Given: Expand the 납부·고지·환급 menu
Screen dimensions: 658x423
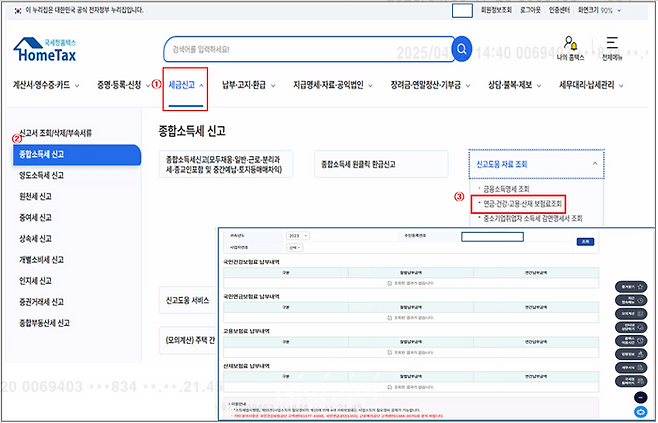Looking at the screenshot, I should tap(248, 85).
